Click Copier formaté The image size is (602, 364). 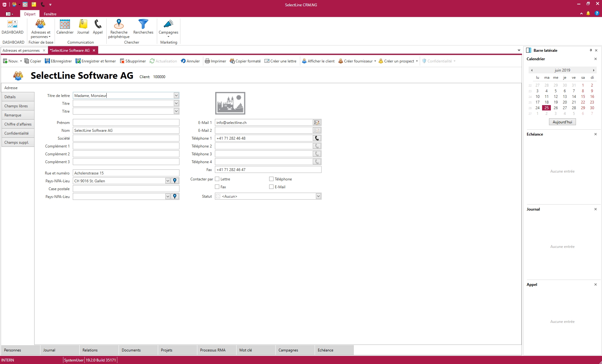click(x=245, y=61)
